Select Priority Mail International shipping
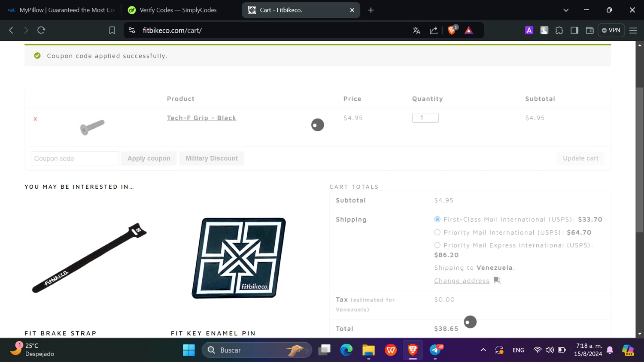644x362 pixels. click(x=437, y=232)
